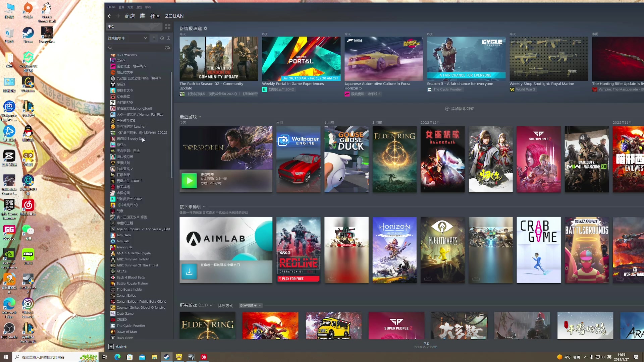
Task: Open the Wallpaper Engine cover in recent games
Action: point(298,159)
